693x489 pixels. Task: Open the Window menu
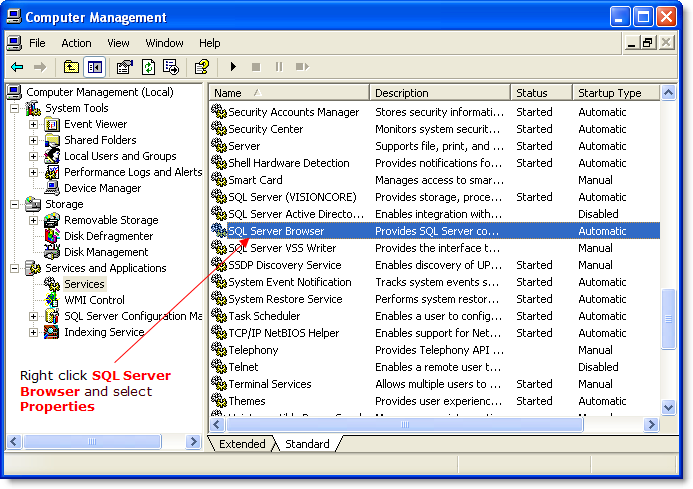pos(164,43)
